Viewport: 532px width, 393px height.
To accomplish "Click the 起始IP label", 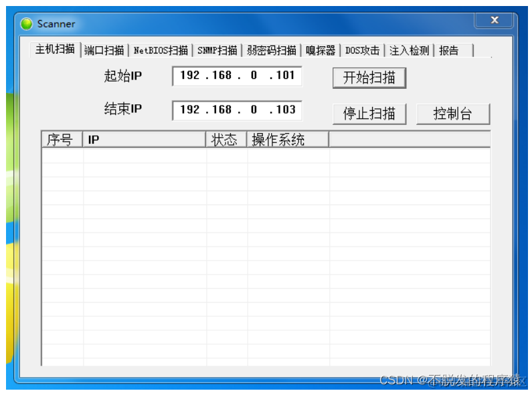I will pos(123,76).
